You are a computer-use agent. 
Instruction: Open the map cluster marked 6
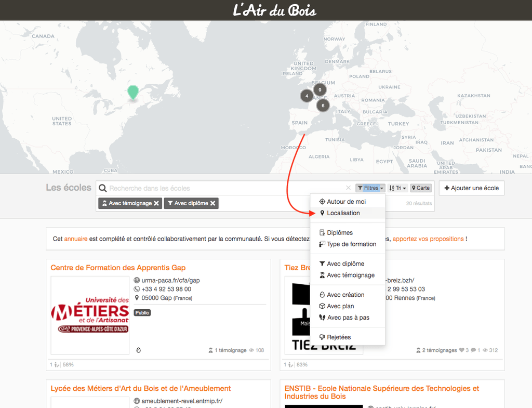click(x=323, y=106)
